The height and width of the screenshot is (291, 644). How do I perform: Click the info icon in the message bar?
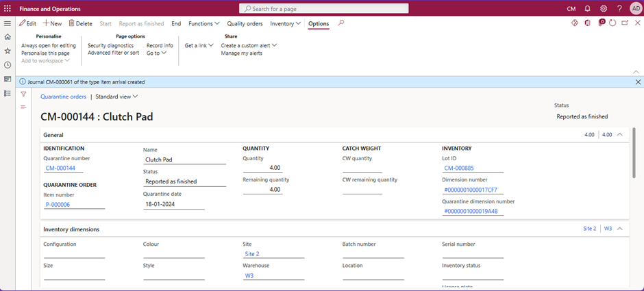click(23, 82)
